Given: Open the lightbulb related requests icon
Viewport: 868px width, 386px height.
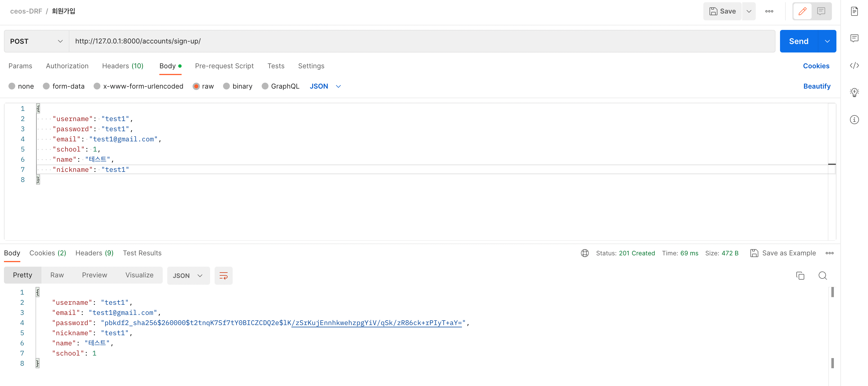Looking at the screenshot, I should (854, 92).
